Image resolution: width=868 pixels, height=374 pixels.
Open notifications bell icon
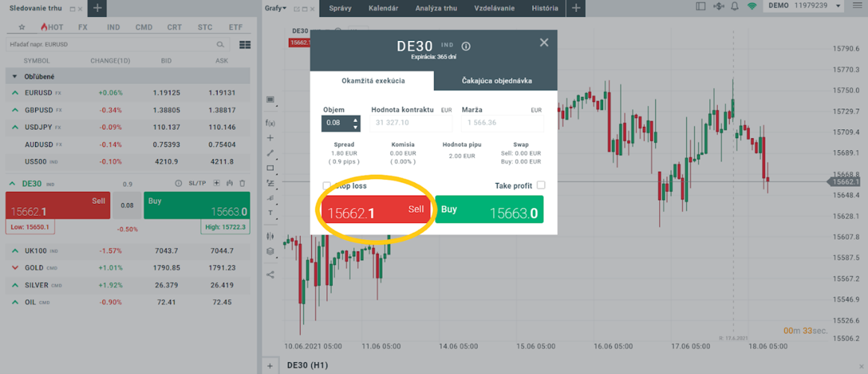pyautogui.click(x=735, y=6)
